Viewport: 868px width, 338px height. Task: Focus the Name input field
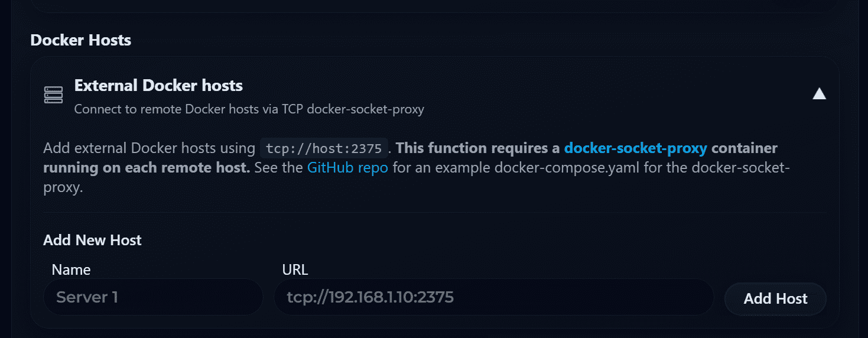(153, 297)
